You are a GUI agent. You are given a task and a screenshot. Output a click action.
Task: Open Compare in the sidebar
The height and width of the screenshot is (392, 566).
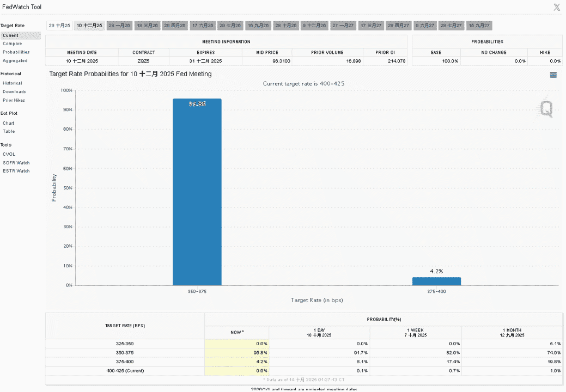click(13, 44)
